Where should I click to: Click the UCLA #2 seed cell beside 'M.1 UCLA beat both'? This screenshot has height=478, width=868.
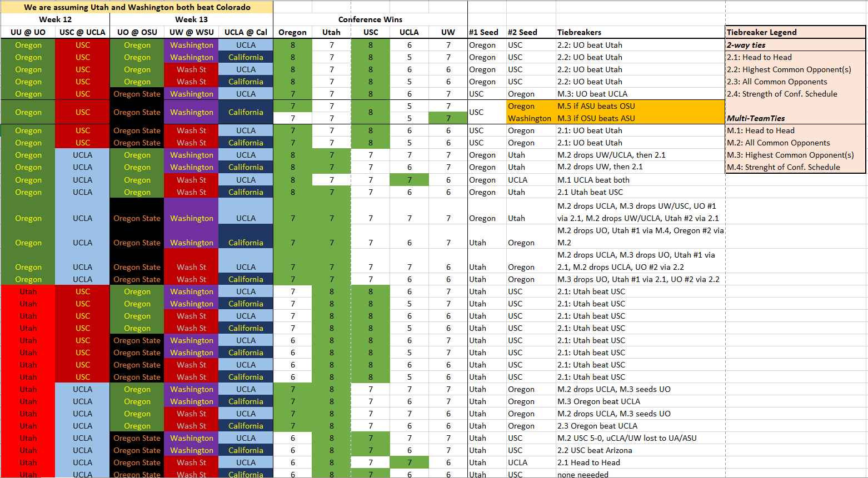tap(531, 180)
